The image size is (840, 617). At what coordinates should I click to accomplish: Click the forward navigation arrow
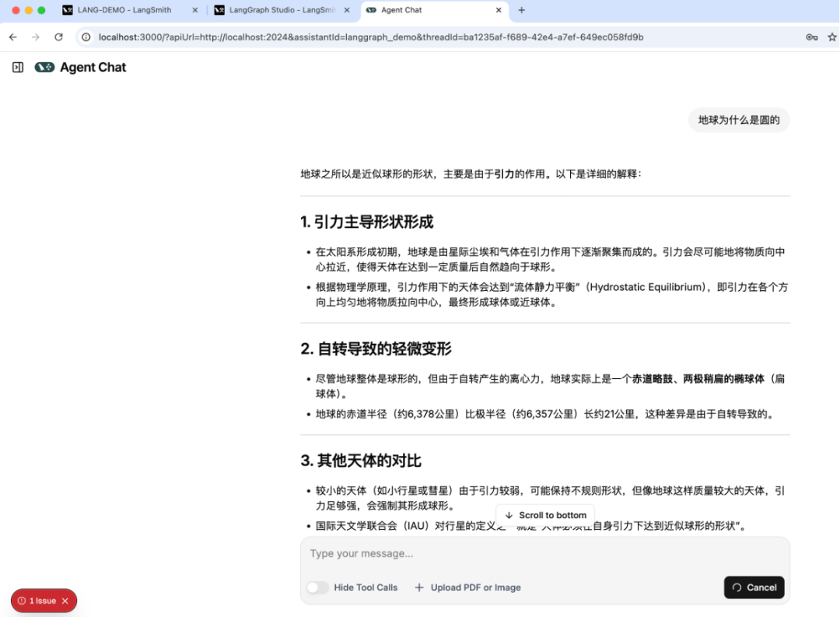pyautogui.click(x=36, y=37)
